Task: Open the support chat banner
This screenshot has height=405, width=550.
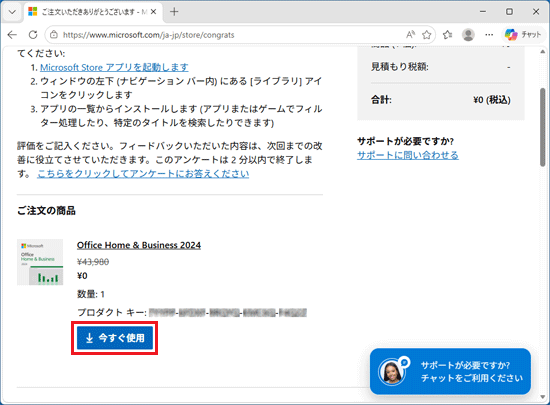Action: [x=450, y=371]
